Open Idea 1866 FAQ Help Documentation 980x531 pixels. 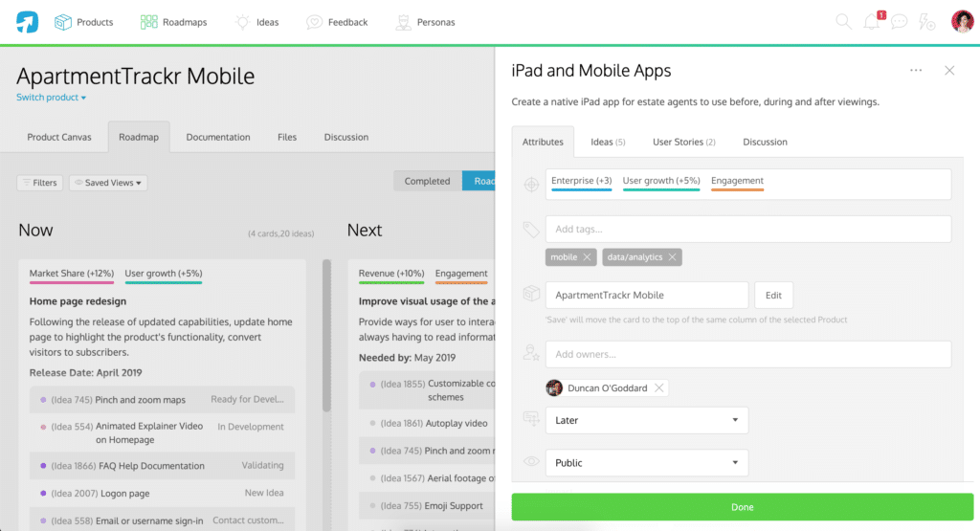pos(162,466)
